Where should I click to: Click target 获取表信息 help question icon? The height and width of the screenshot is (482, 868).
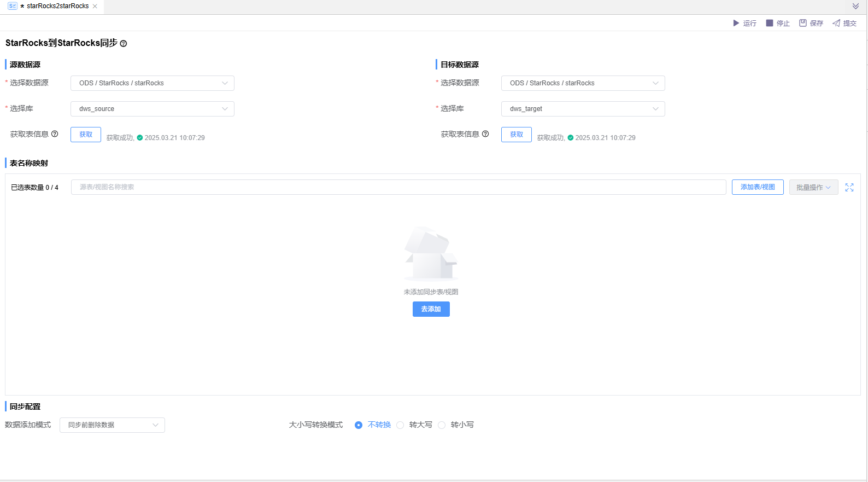point(485,134)
